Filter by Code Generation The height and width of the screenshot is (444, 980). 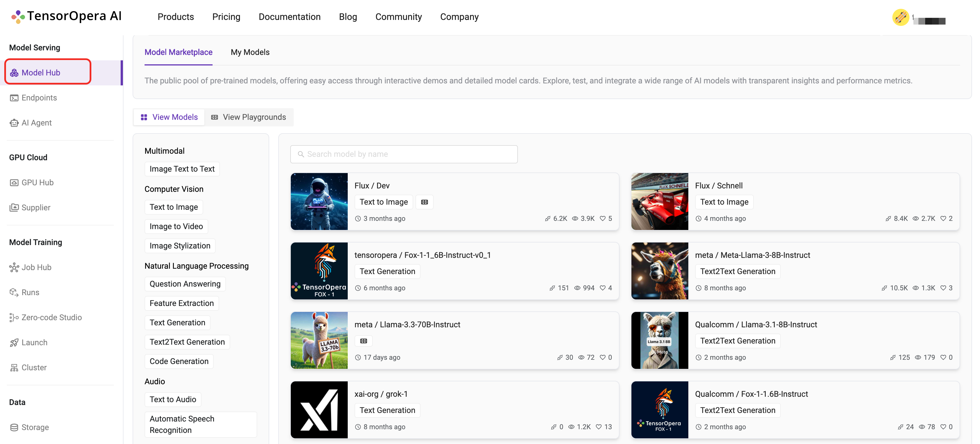pyautogui.click(x=179, y=361)
